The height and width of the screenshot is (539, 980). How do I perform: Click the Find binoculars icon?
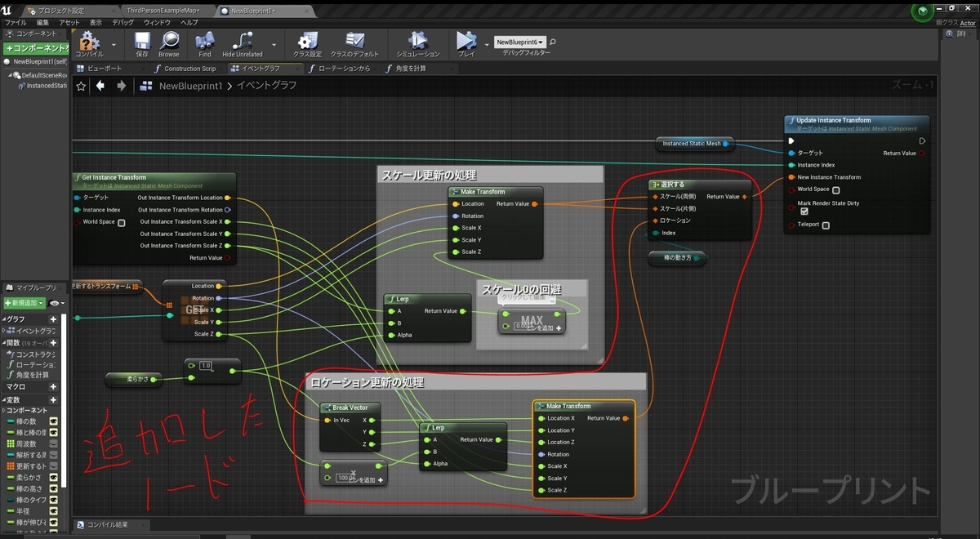pos(205,40)
